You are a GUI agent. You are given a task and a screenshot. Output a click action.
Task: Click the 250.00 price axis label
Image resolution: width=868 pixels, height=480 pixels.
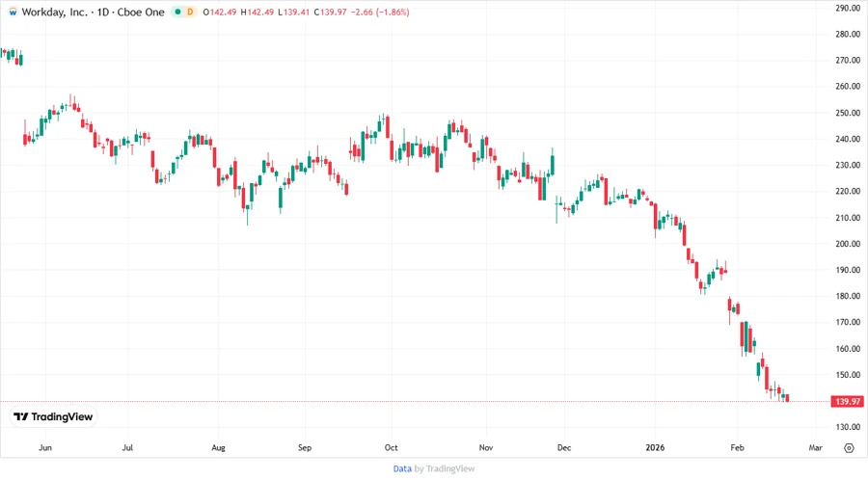click(848, 113)
